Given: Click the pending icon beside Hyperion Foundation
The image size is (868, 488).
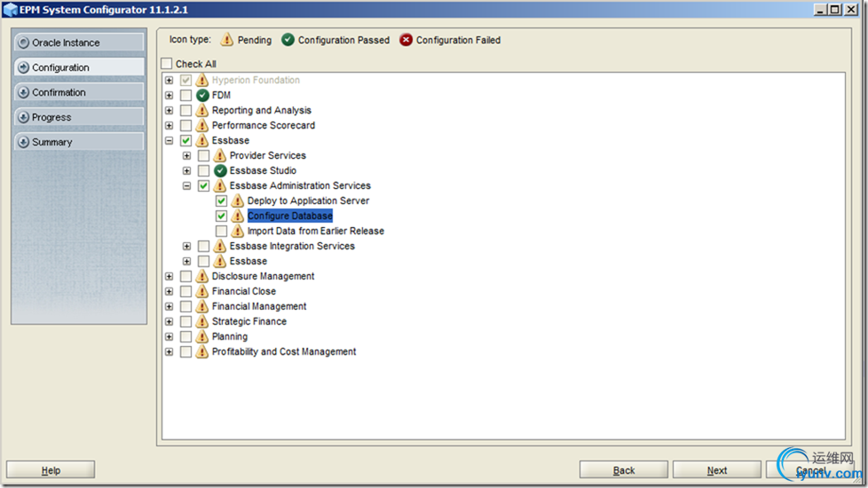Looking at the screenshot, I should pyautogui.click(x=202, y=80).
